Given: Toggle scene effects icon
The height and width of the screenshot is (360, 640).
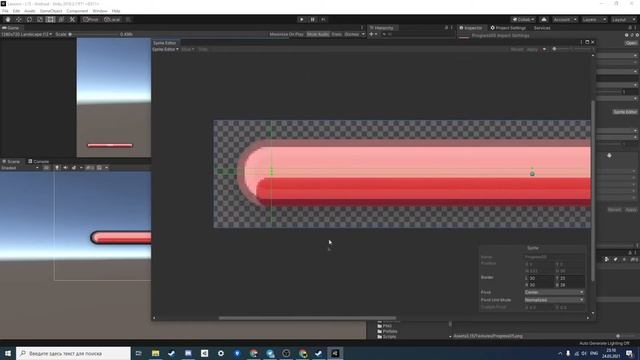Looking at the screenshot, I should (74, 168).
